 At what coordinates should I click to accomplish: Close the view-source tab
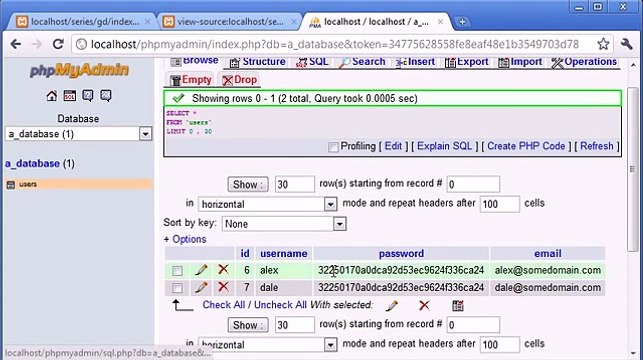294,22
